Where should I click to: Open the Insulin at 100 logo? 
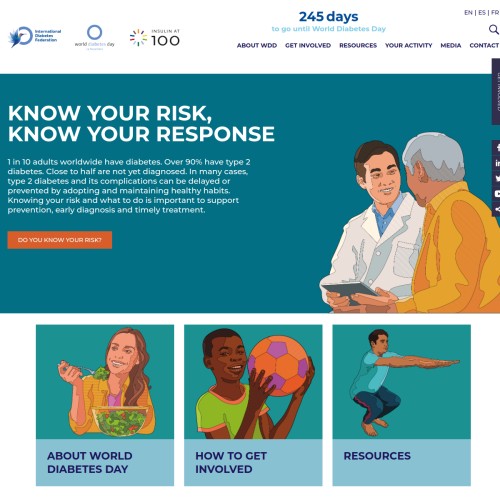pos(155,38)
